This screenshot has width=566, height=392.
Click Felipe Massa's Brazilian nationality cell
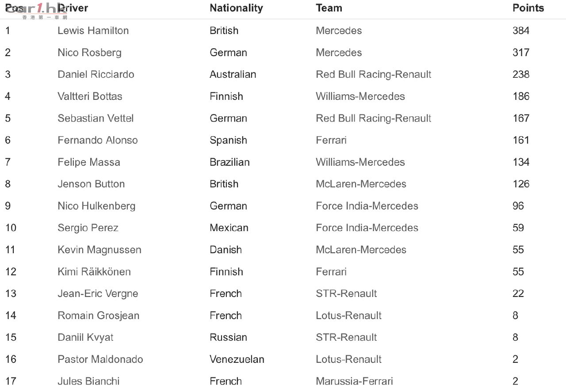click(x=229, y=162)
